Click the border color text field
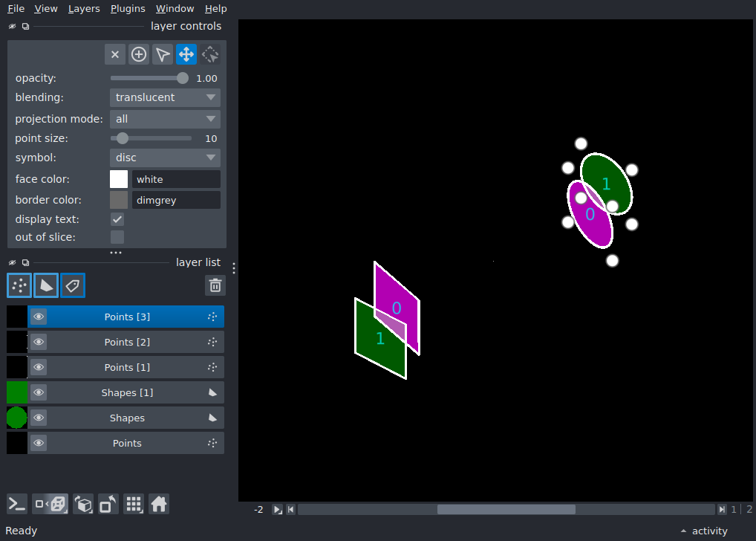 point(176,200)
